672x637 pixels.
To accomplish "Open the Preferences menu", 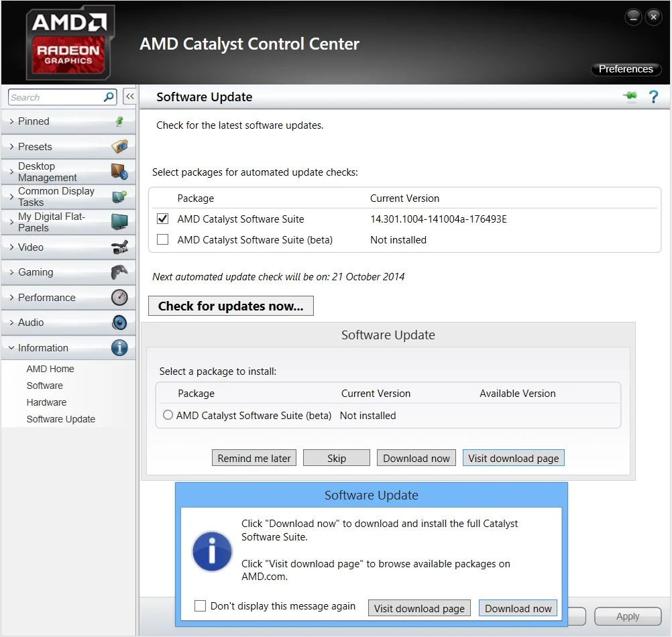I will pyautogui.click(x=626, y=69).
